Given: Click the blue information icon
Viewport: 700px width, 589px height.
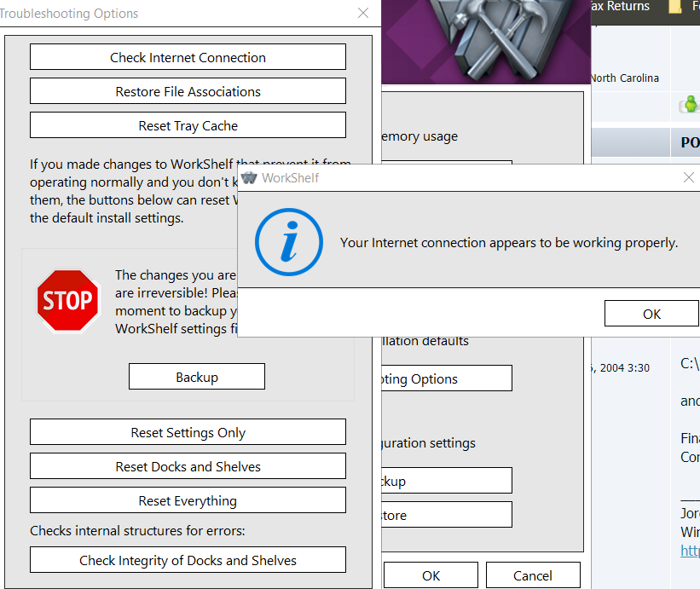Looking at the screenshot, I should click(289, 242).
